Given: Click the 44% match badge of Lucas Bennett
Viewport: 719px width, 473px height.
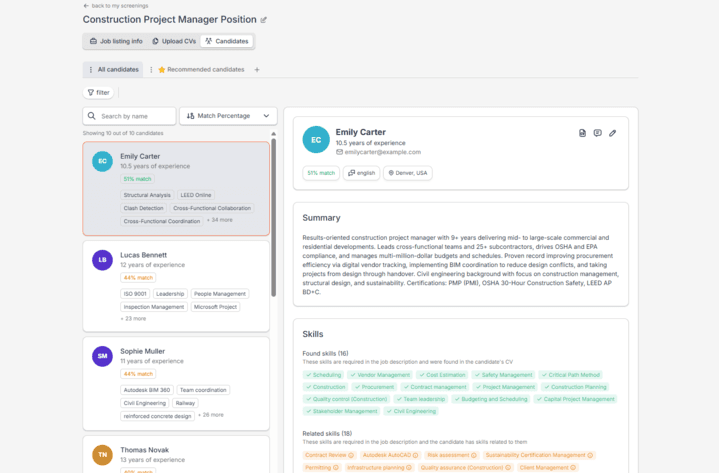Looking at the screenshot, I should 138,278.
